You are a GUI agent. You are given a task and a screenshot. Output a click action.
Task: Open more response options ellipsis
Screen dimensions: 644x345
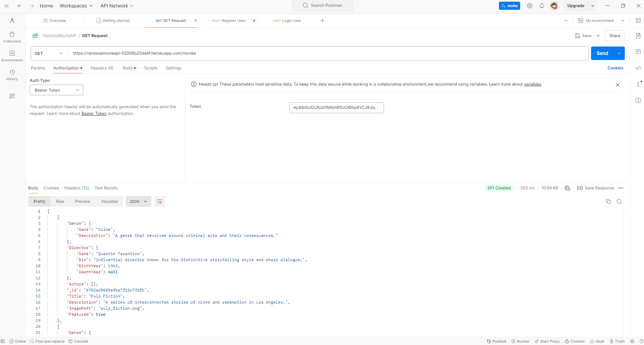(x=621, y=188)
